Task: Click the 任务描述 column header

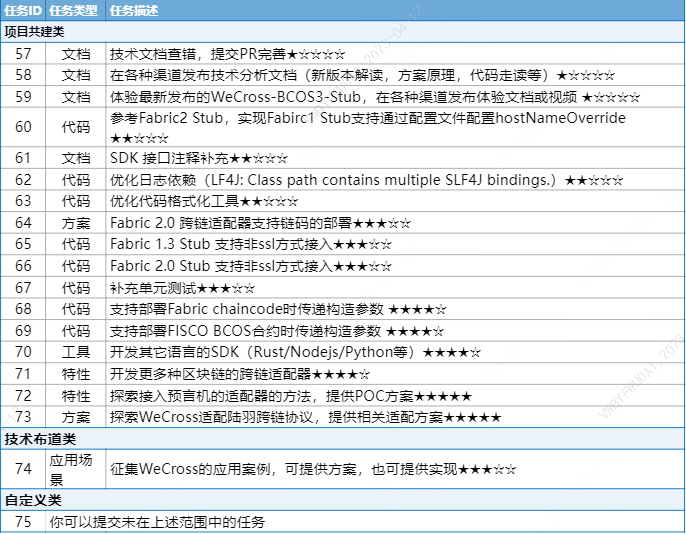Action: [395, 10]
